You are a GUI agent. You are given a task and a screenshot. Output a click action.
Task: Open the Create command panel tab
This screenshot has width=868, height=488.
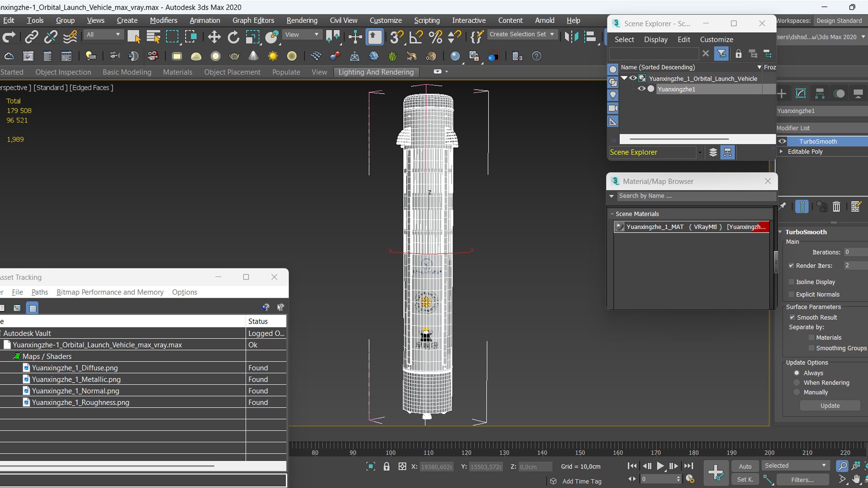pos(782,94)
